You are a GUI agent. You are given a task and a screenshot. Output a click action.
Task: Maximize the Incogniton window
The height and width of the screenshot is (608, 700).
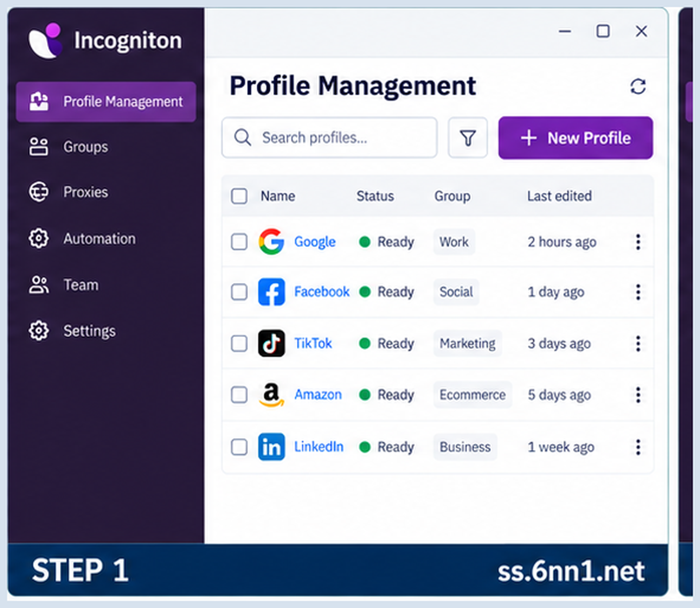tap(603, 31)
